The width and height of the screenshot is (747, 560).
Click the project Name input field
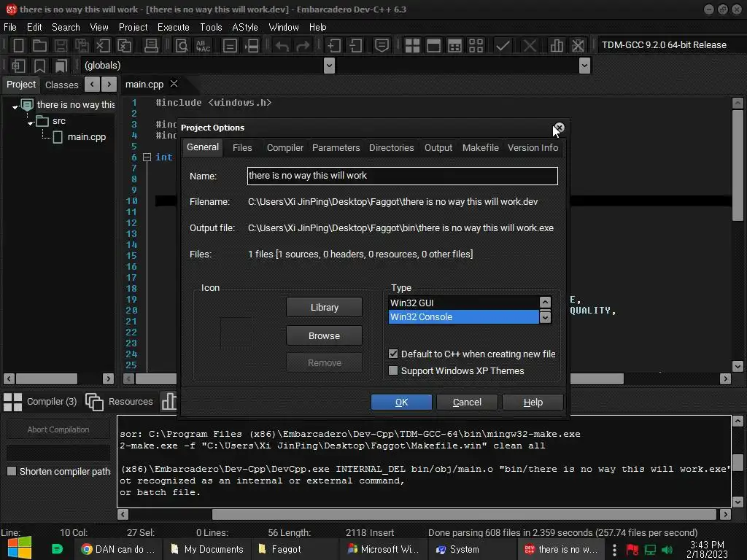[x=402, y=176]
